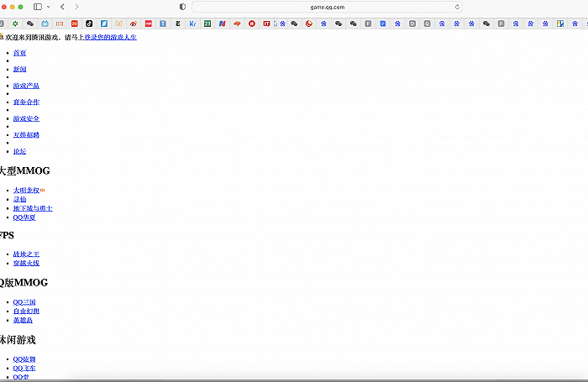Screen dimensions: 588x382
Task: Open the privacy report shield icon
Action: tap(182, 7)
